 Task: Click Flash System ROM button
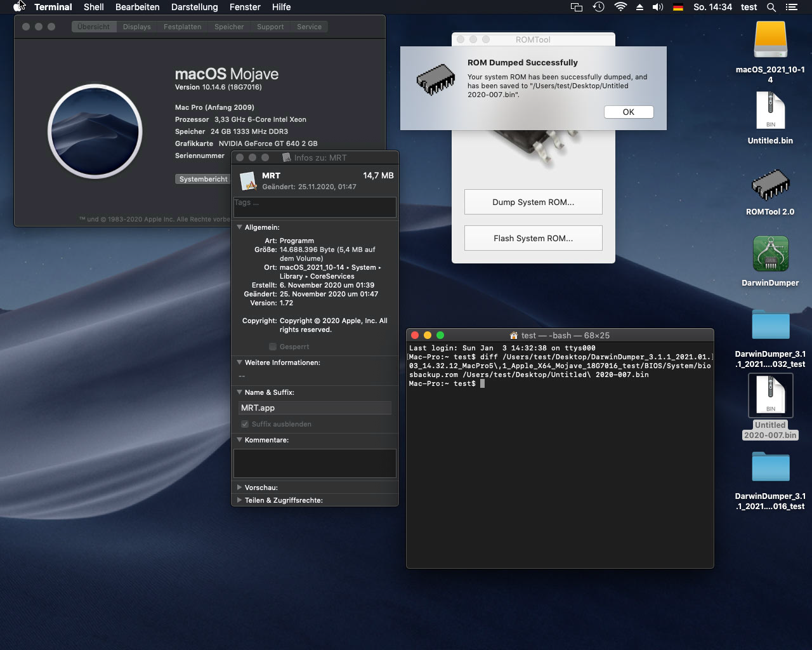pyautogui.click(x=534, y=238)
